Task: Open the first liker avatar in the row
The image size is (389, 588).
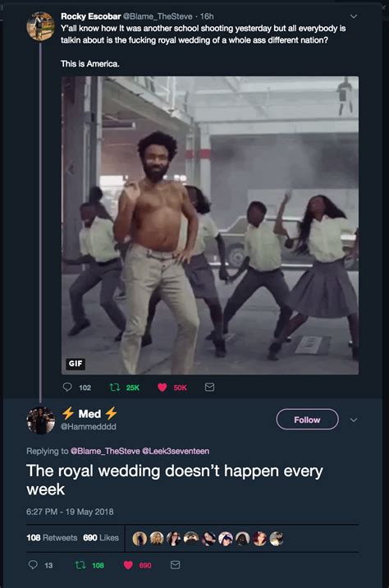Action: (x=140, y=538)
